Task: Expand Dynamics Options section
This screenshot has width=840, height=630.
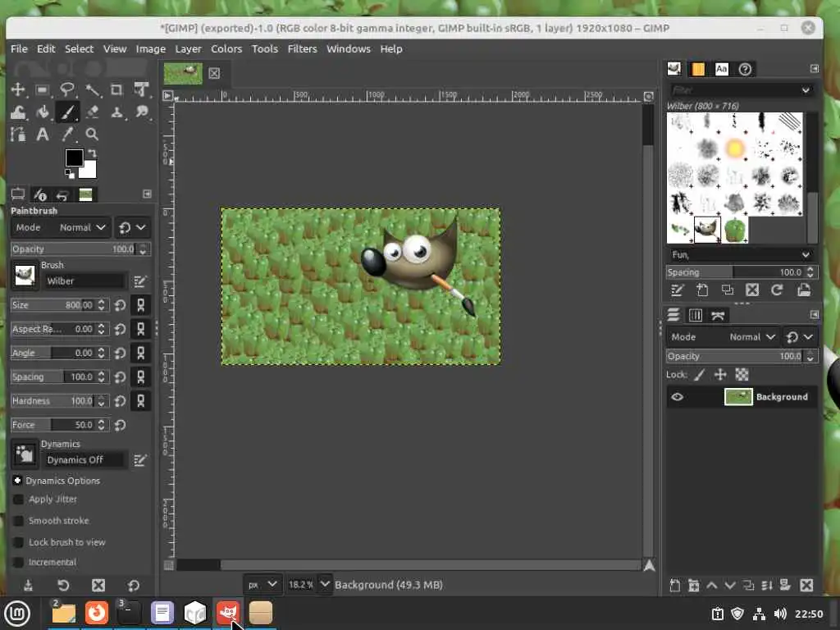Action: 17,481
